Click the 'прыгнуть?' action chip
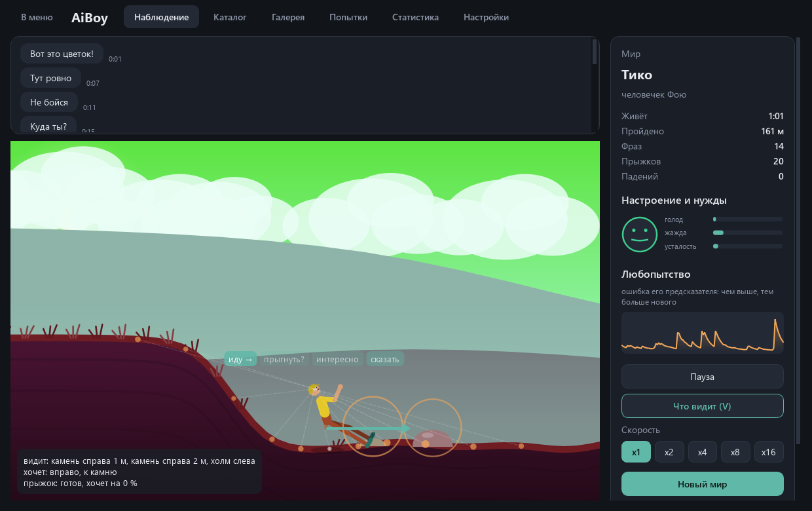Viewport: 812px width, 511px height. (284, 359)
